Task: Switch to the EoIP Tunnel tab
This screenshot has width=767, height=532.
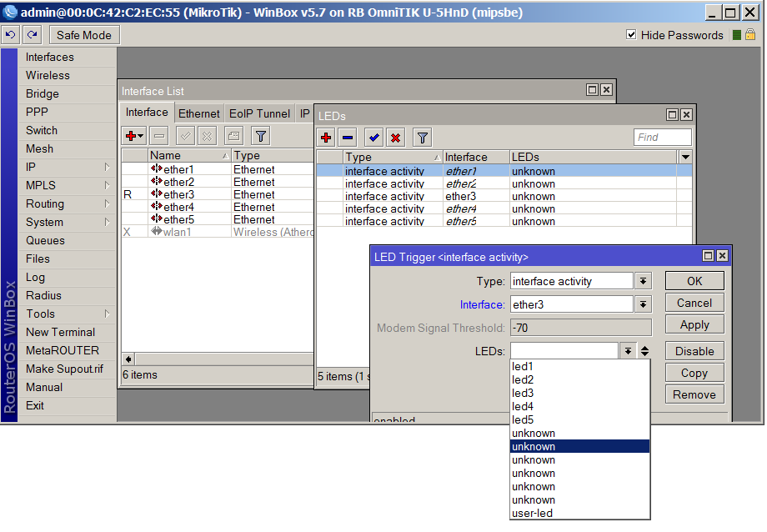Action: (x=260, y=113)
